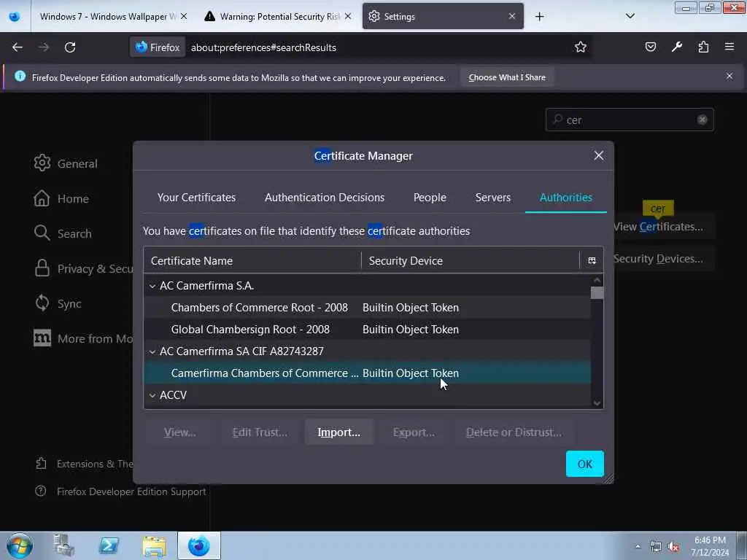Clear the settings search field
Image resolution: width=747 pixels, height=560 pixels.
703,120
